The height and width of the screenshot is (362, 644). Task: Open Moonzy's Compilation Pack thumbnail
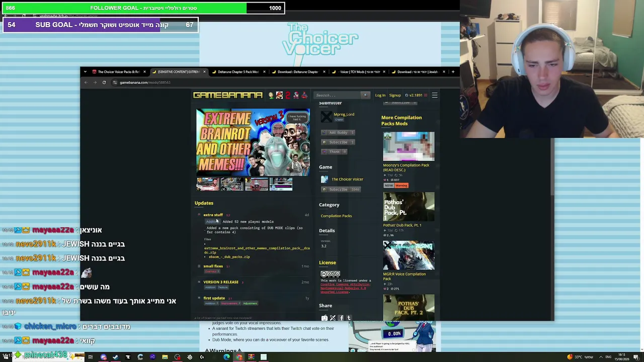(x=409, y=146)
